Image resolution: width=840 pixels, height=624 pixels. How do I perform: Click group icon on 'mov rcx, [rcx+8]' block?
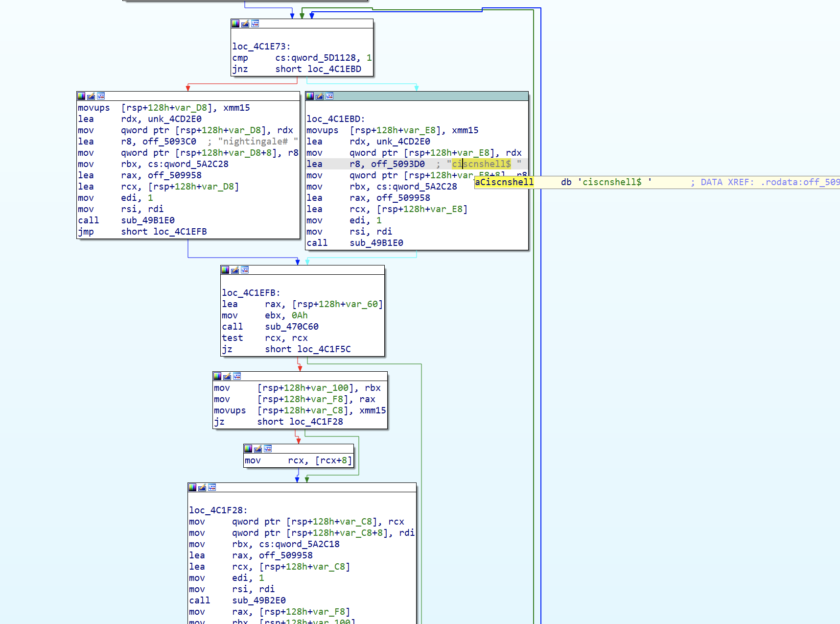[x=268, y=449]
